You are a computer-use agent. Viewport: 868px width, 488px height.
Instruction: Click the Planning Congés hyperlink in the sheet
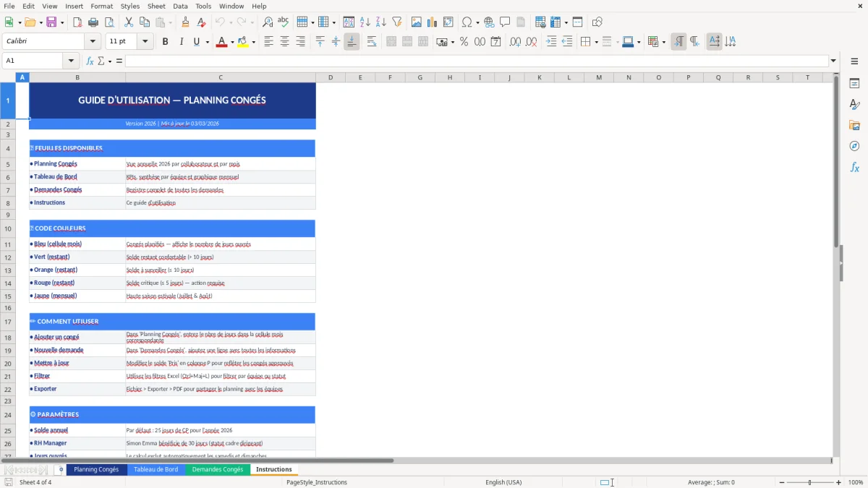coord(56,163)
